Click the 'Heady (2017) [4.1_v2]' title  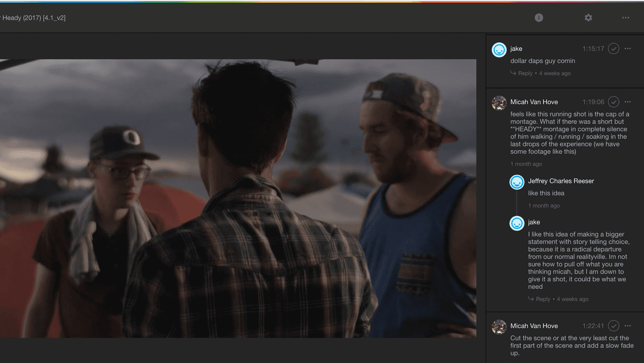[34, 18]
